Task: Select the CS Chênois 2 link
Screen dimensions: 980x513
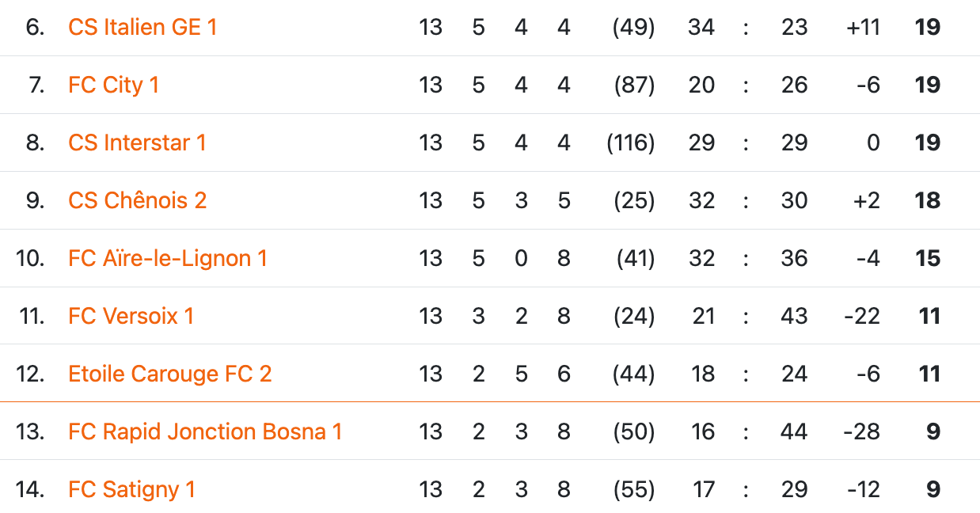Action: coord(137,200)
